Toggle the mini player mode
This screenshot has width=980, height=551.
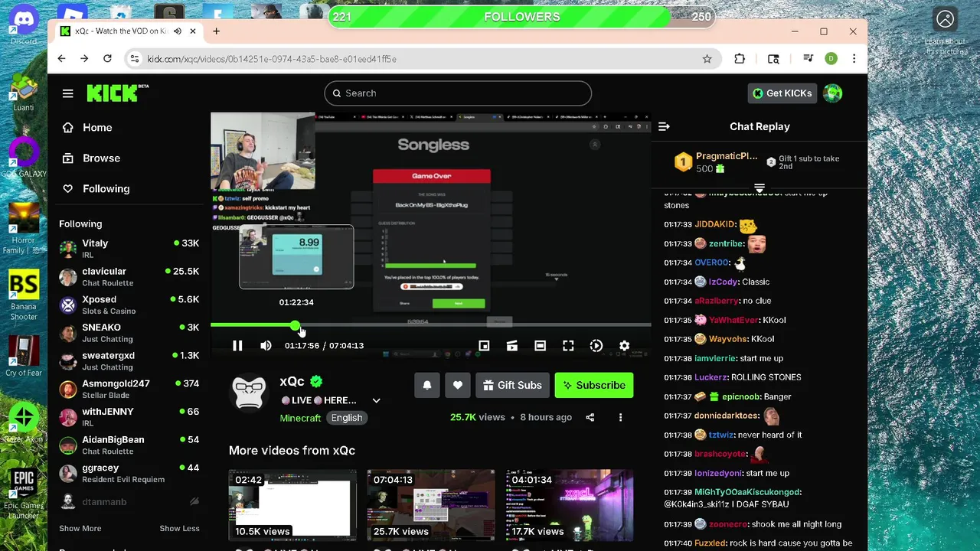tap(484, 346)
